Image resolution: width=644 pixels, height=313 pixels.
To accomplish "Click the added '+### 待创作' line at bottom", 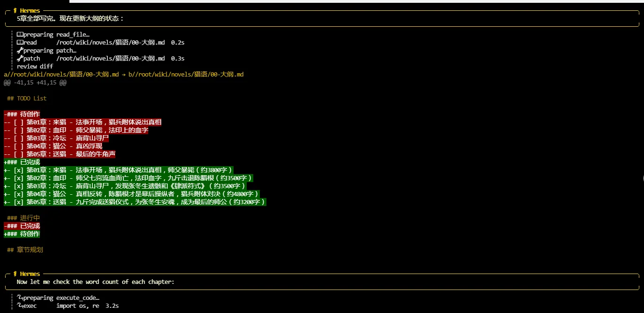I will [22, 234].
